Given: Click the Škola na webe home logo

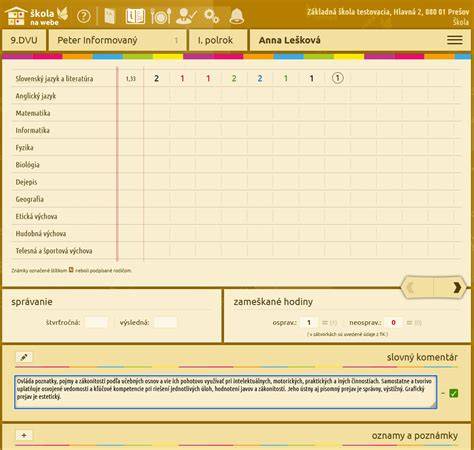Looking at the screenshot, I should point(37,16).
